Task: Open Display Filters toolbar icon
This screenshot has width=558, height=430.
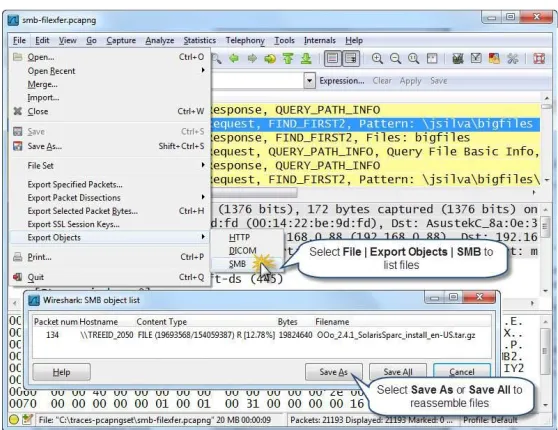Action: pyautogui.click(x=476, y=58)
